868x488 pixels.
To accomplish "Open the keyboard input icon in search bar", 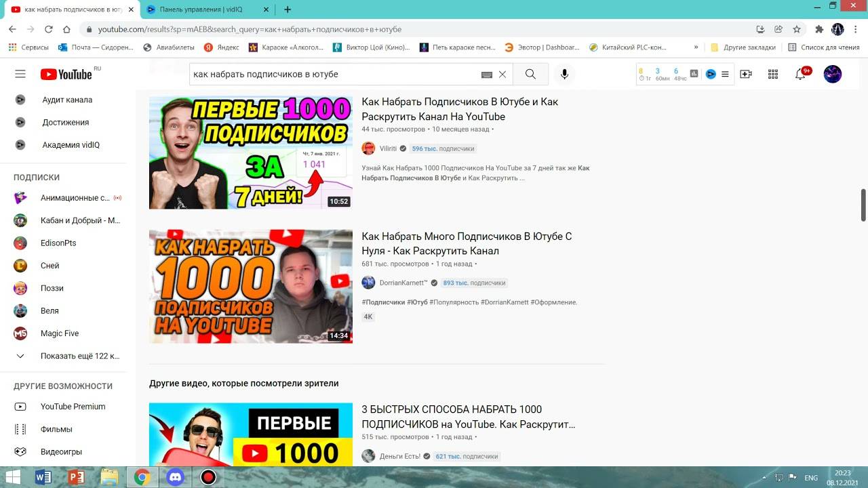I will click(486, 74).
